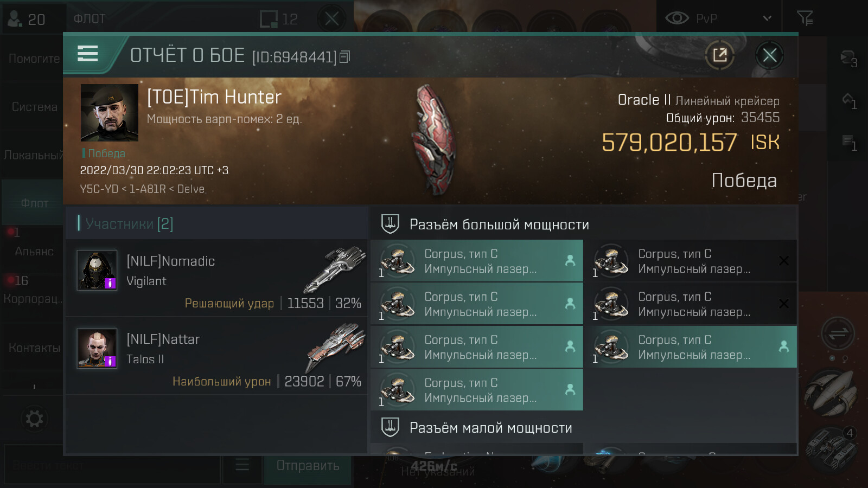Screen dimensions: 868x488
Task: Toggle the eye visibility icon beside PvP
Action: pyautogui.click(x=676, y=18)
